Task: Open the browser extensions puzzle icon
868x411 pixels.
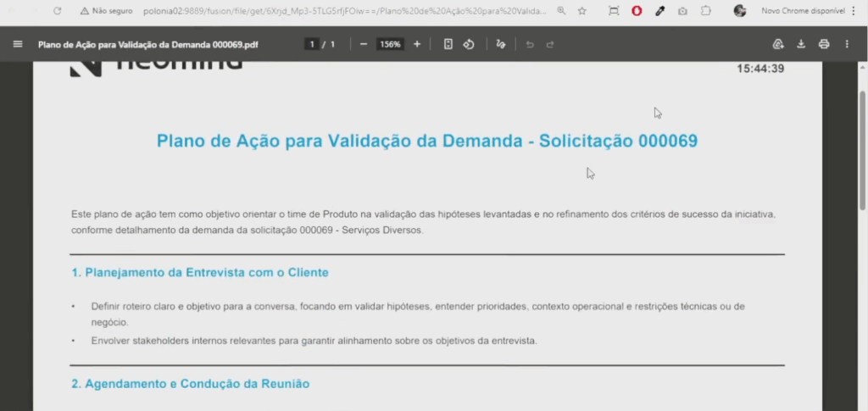Action: (x=705, y=11)
